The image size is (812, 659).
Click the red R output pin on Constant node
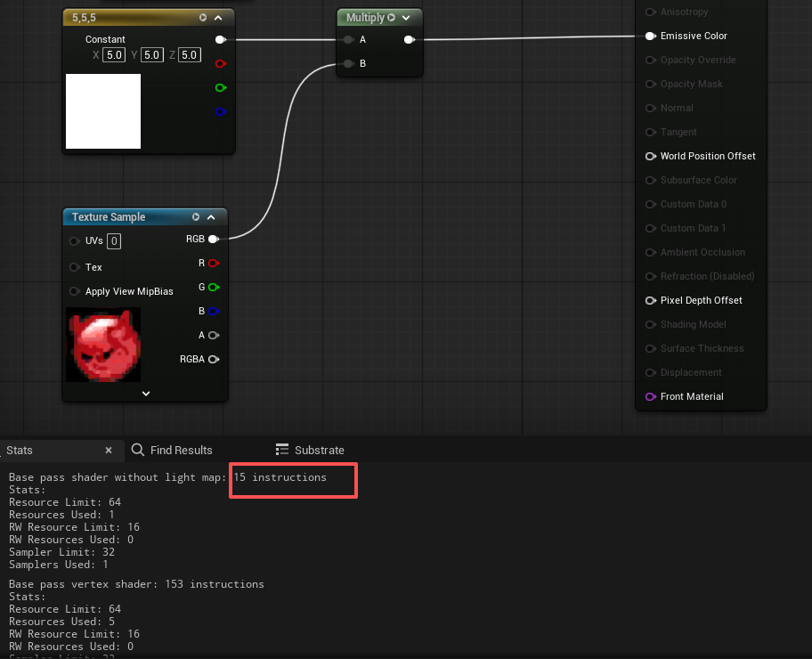click(x=221, y=64)
